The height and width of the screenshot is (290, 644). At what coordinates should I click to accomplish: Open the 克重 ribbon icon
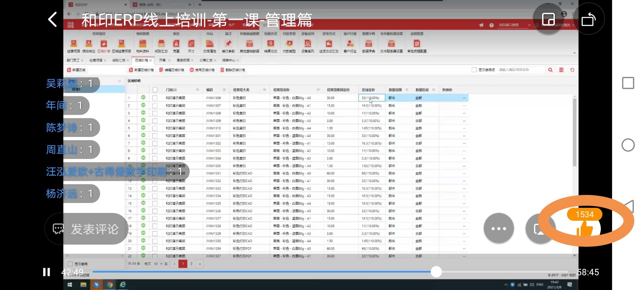click(176, 46)
